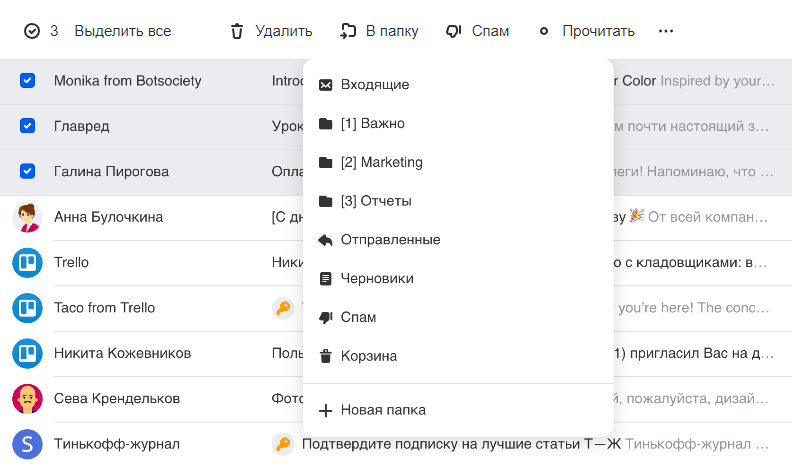The width and height of the screenshot is (792, 471).
Task: Uncheck the Главред email checkbox
Action: [28, 126]
